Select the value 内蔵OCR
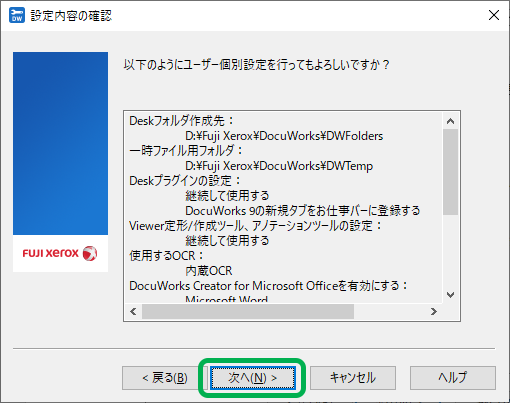Image resolution: width=510 pixels, height=403 pixels. [x=209, y=271]
